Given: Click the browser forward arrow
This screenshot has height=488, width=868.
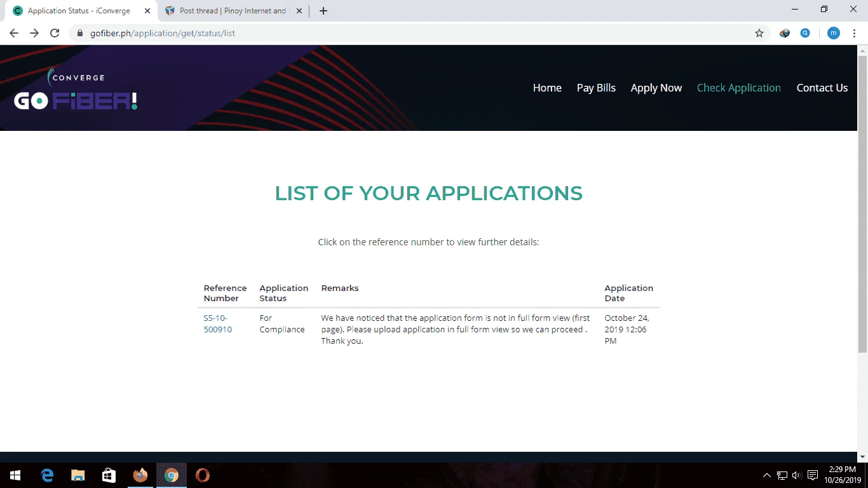Looking at the screenshot, I should (34, 33).
